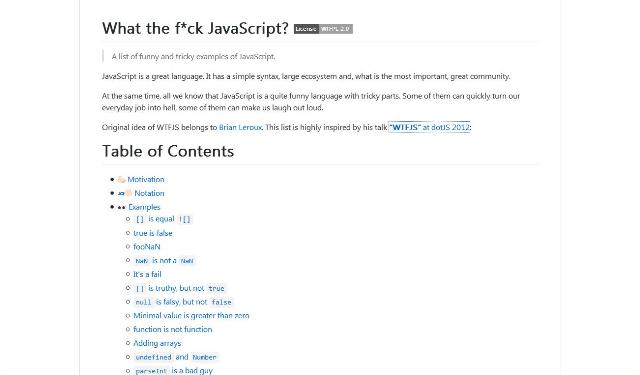Open the "It's a fail" entry
This screenshot has width=640, height=375.
pyautogui.click(x=147, y=274)
